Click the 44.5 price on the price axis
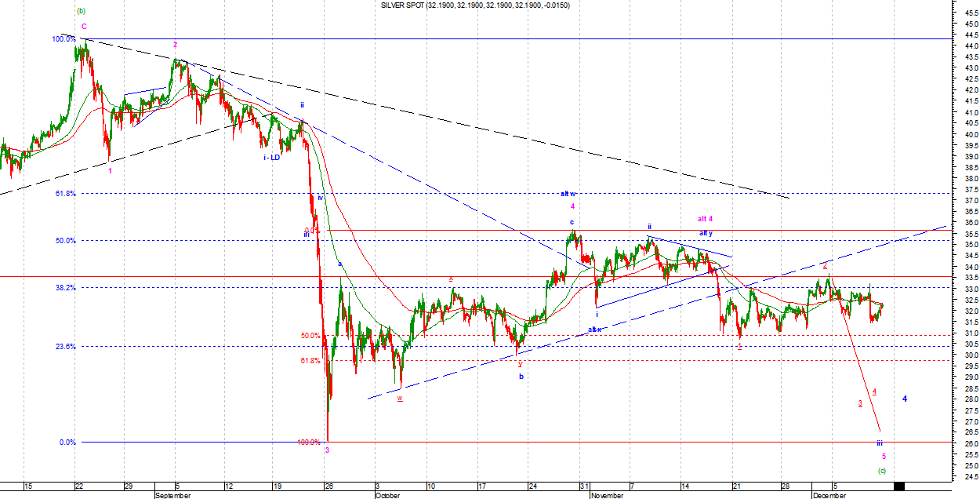This screenshot has width=980, height=499. (964, 35)
